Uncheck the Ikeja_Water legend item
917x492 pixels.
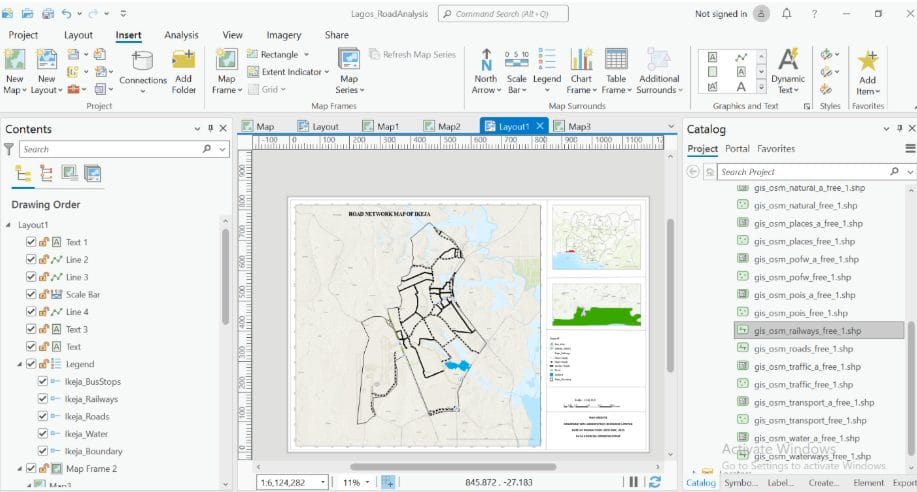point(43,433)
